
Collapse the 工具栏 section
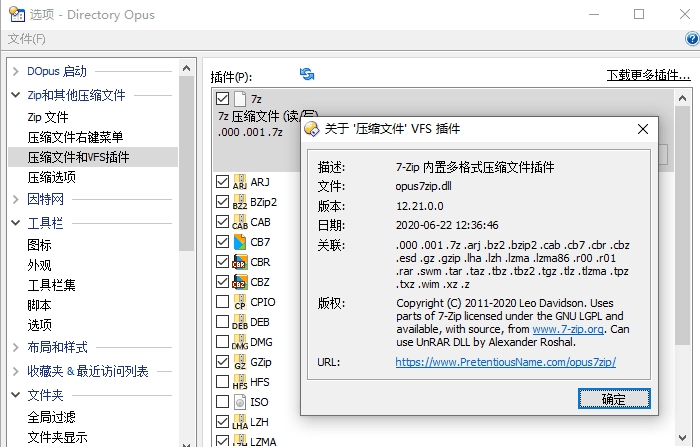tap(16, 222)
